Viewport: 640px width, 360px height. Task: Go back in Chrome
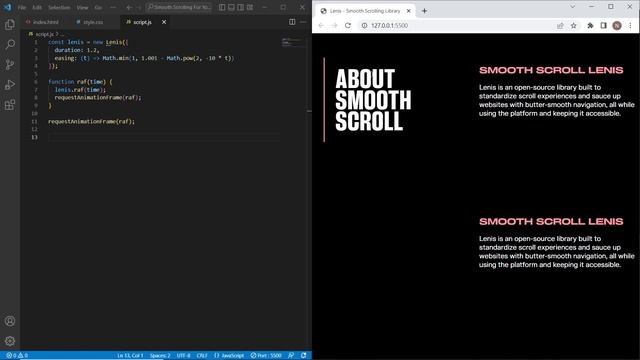(321, 25)
